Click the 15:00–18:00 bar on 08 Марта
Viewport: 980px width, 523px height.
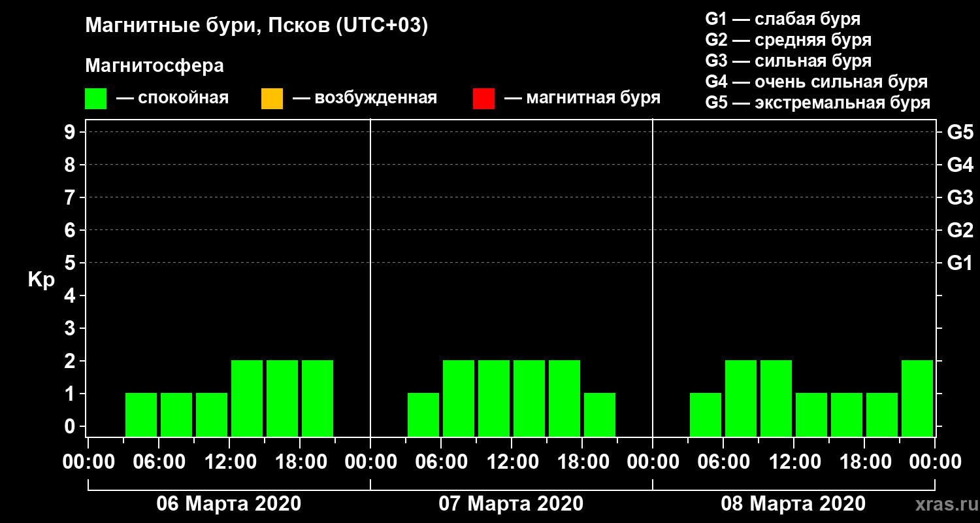(x=847, y=414)
